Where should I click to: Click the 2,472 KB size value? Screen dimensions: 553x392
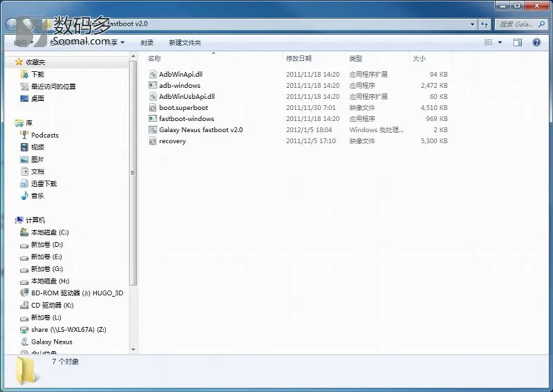[434, 86]
